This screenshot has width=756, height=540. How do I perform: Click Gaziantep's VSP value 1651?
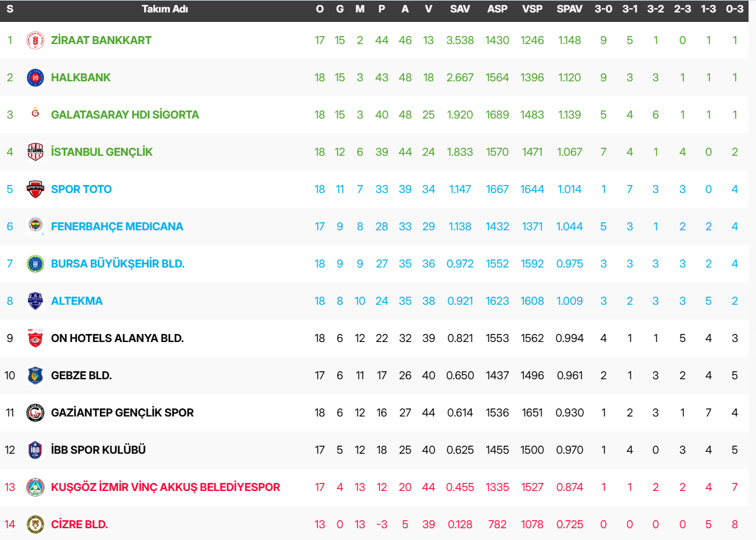tap(533, 413)
